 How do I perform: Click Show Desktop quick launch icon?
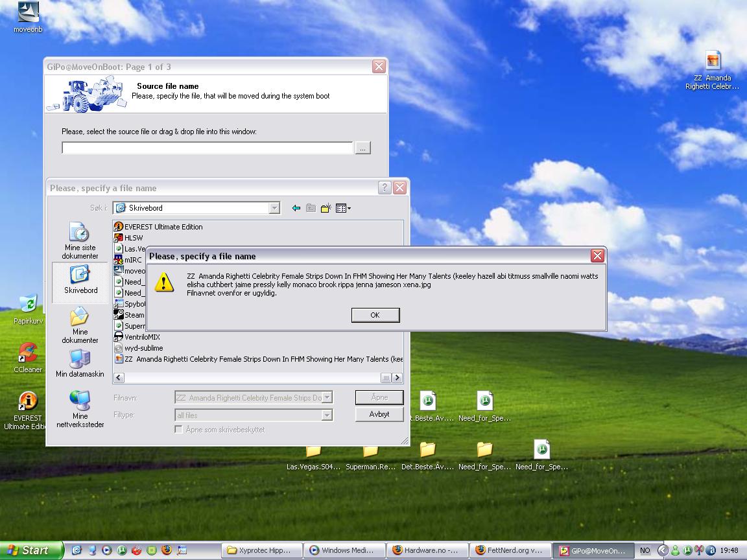[x=77, y=550]
